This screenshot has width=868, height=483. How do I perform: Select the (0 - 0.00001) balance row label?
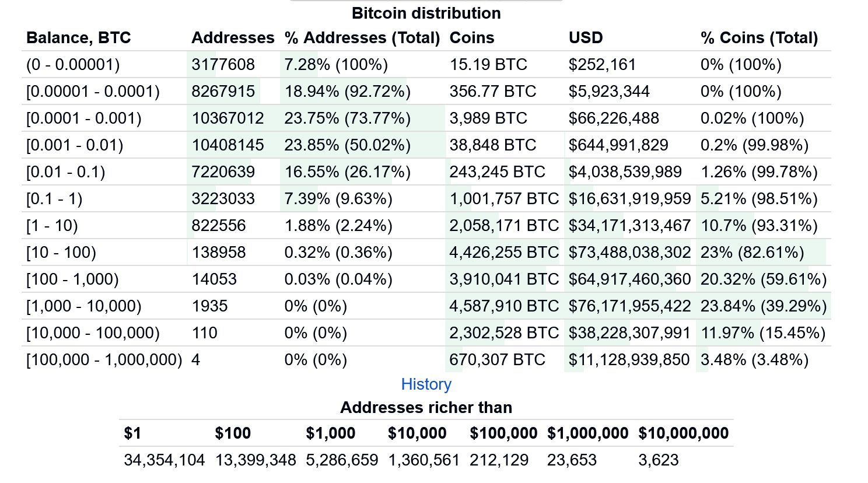coord(73,65)
